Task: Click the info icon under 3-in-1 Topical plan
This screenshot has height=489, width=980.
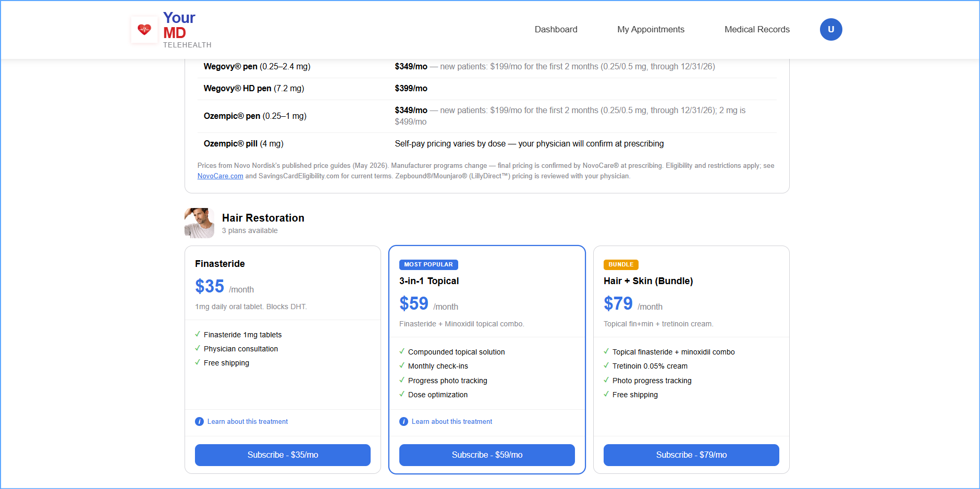Action: pos(403,421)
